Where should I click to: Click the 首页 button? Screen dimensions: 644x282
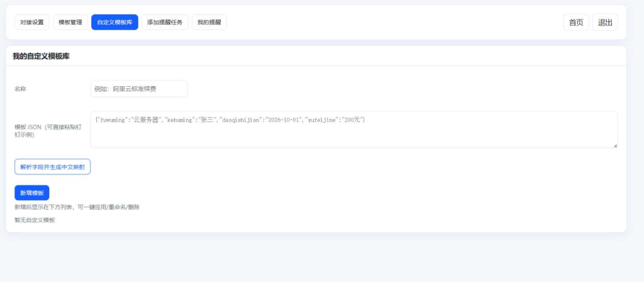click(576, 22)
